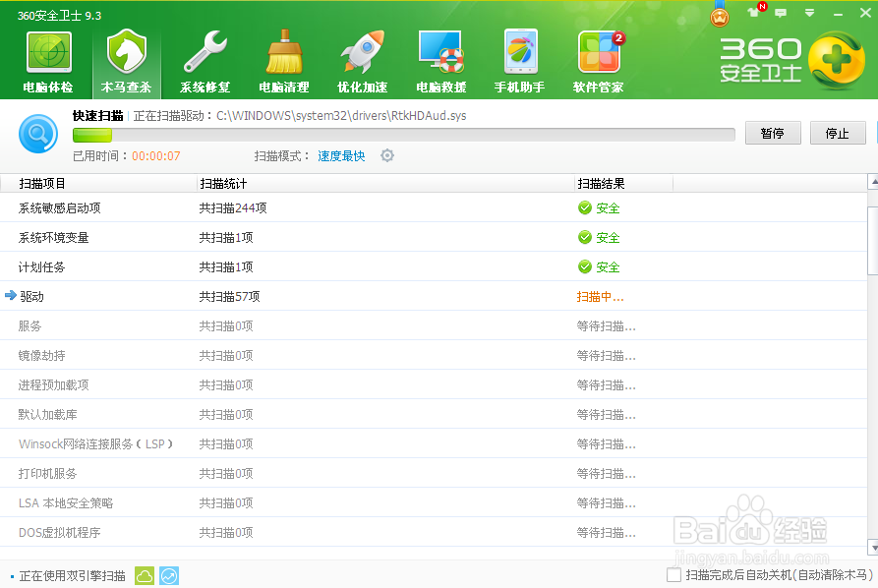878x588 pixels.
Task: Stop scanning via 停止 button
Action: tap(838, 133)
